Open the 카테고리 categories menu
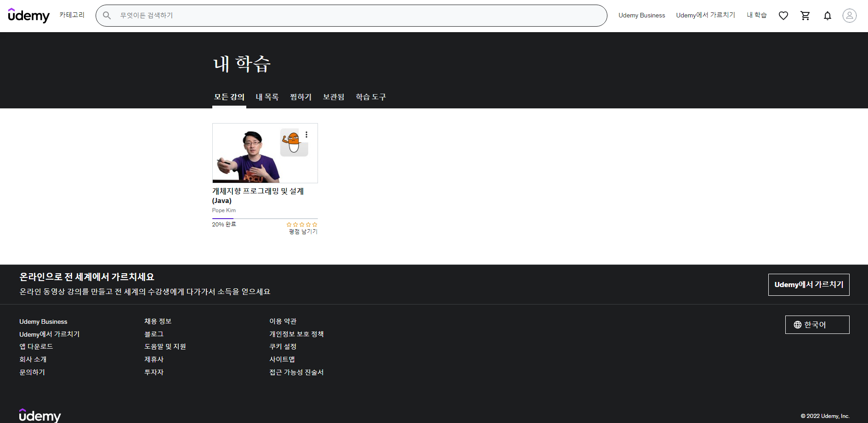This screenshot has width=868, height=423. tap(72, 15)
